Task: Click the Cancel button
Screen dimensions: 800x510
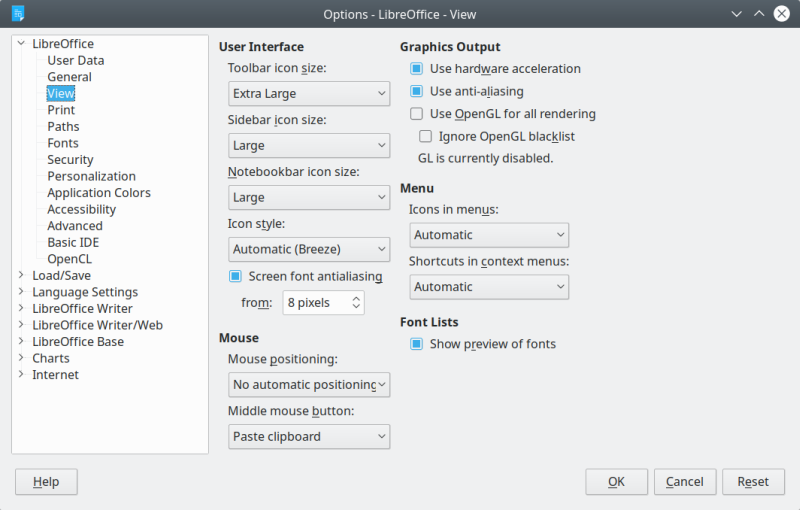Action: click(x=685, y=482)
